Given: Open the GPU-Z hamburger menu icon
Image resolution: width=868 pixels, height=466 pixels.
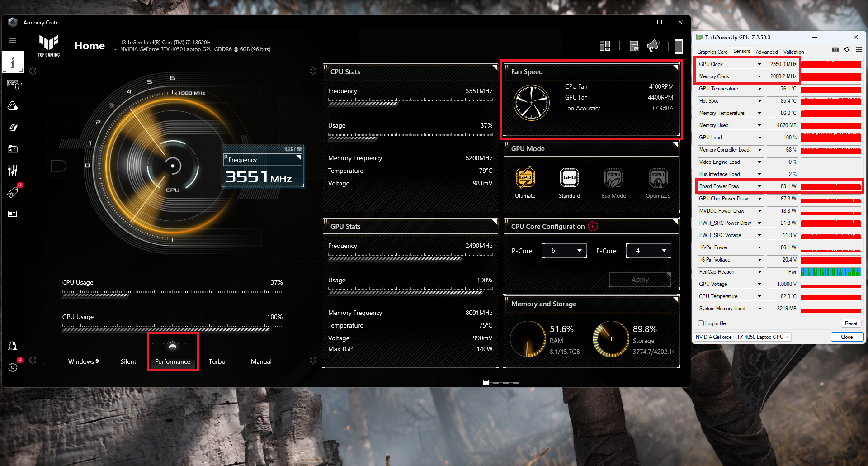Looking at the screenshot, I should coord(859,49).
